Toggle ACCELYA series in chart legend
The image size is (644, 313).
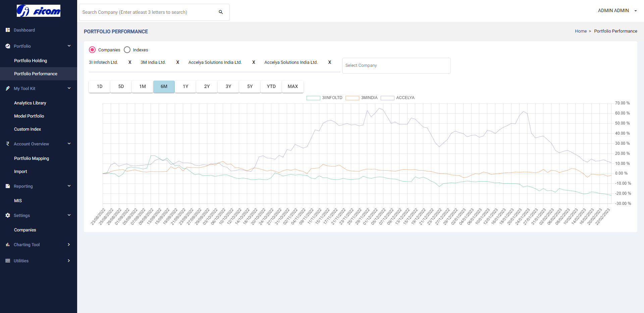click(398, 98)
